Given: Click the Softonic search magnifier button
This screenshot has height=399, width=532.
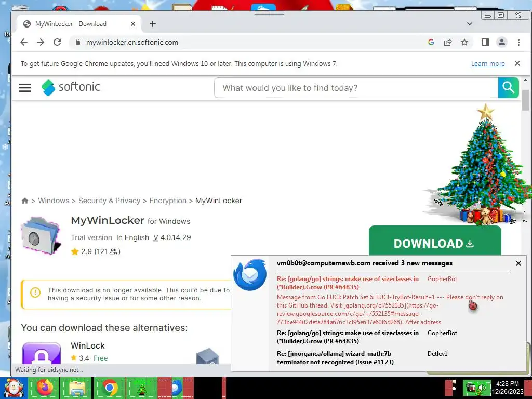Looking at the screenshot, I should (x=508, y=87).
